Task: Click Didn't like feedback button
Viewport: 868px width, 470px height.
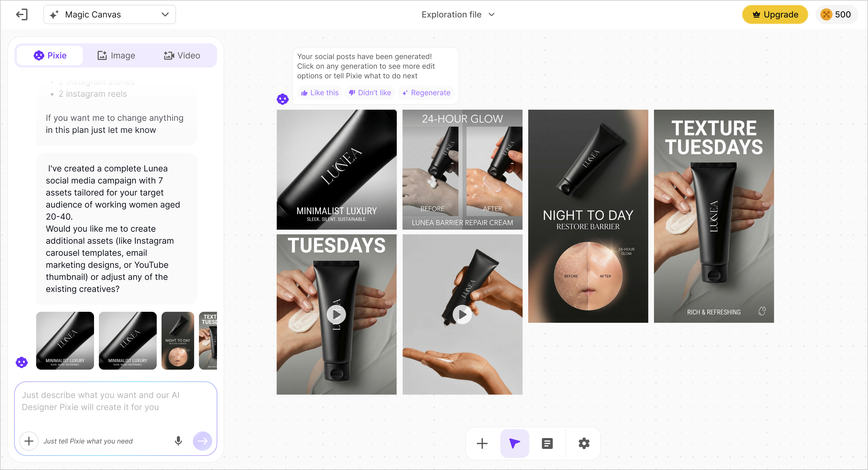Action: tap(370, 93)
